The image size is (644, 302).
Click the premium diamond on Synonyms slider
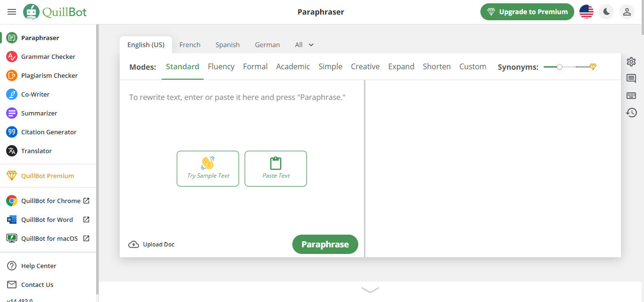coord(593,67)
